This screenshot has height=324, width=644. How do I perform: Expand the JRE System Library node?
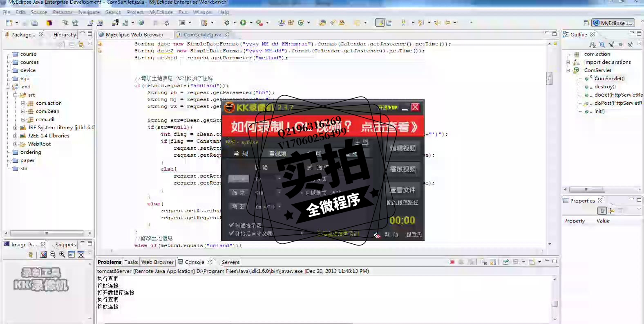(15, 128)
